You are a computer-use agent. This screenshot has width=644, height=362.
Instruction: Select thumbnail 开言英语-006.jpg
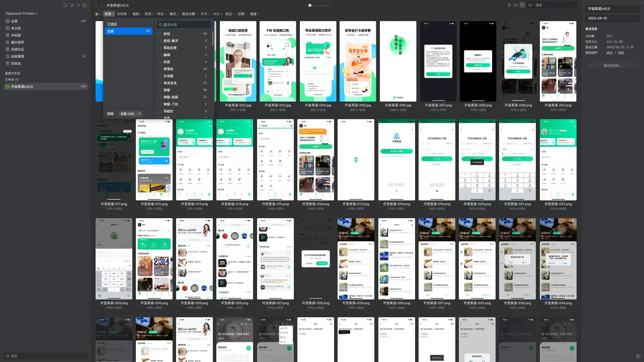[397, 61]
